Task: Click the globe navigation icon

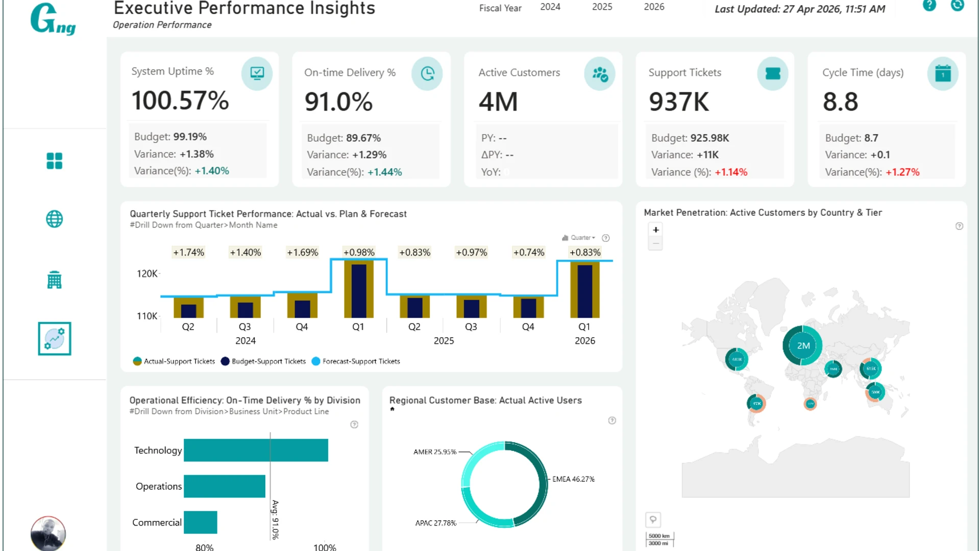Action: coord(54,219)
